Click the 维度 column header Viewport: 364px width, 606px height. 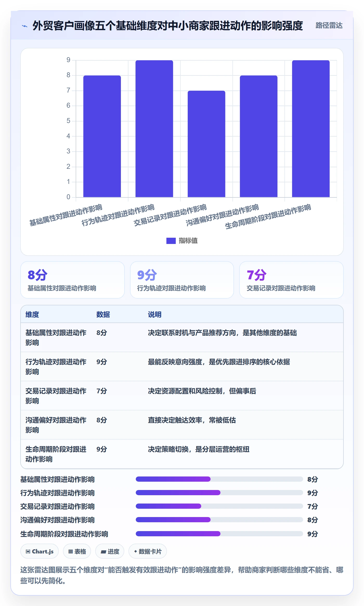[32, 314]
